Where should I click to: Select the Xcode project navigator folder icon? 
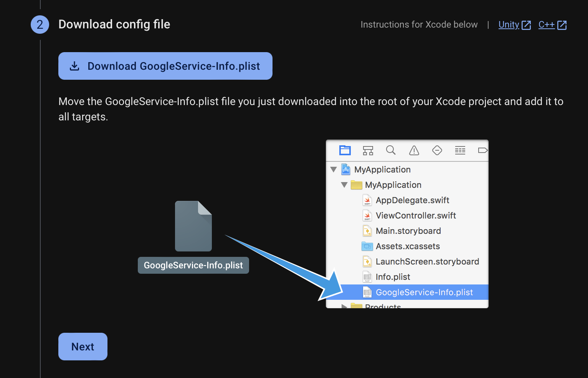345,150
